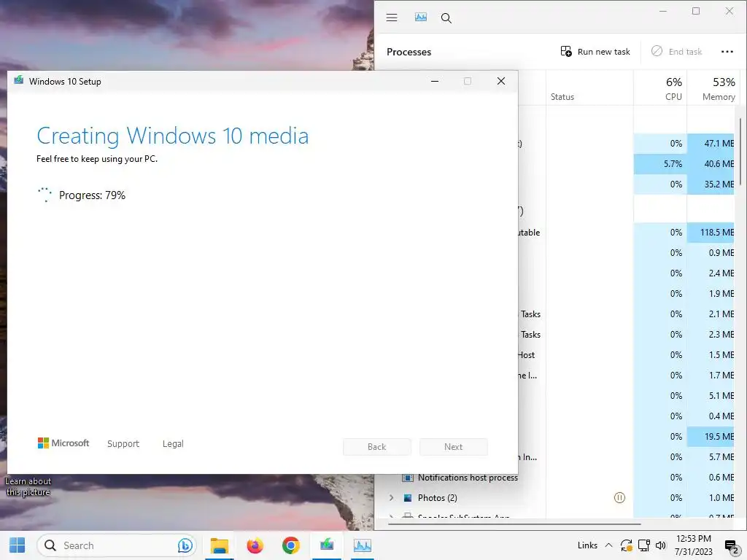747x560 pixels.
Task: Click the Notifications host process icon
Action: point(407,477)
